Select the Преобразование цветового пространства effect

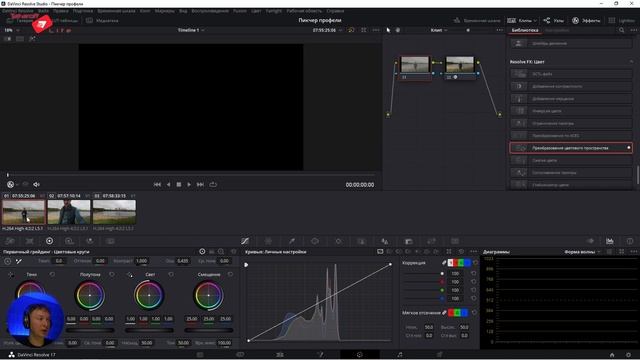point(571,148)
